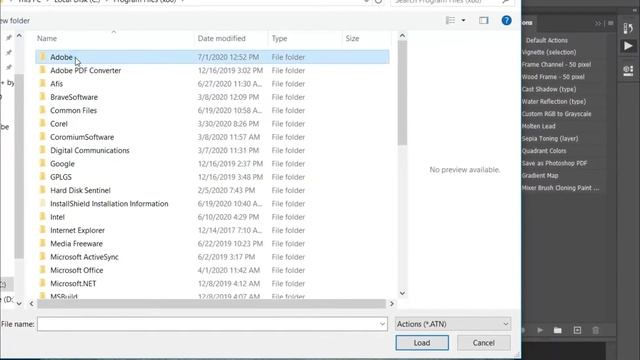Screen dimensions: 640x360
Task: Open the Actions panel flyout menu icon
Action: click(611, 23)
